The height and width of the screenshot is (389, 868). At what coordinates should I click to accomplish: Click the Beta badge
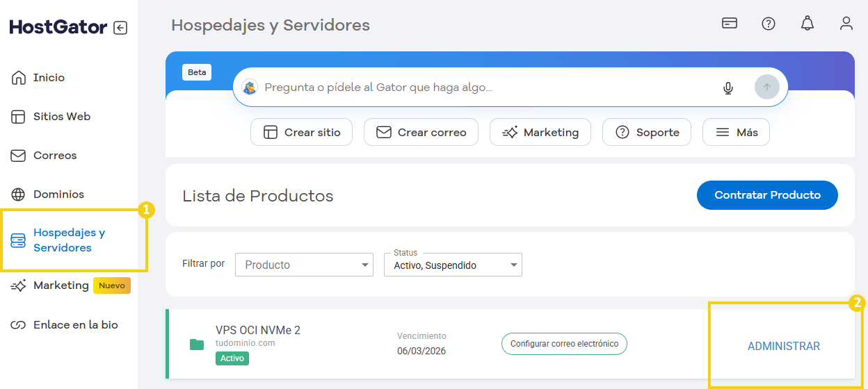[197, 72]
